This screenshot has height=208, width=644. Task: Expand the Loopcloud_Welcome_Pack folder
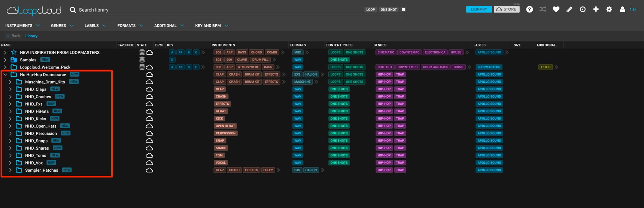click(5, 67)
